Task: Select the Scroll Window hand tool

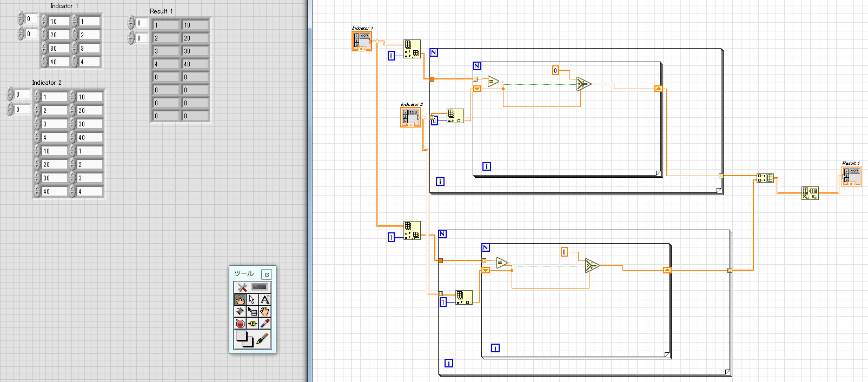Action: 264,312
